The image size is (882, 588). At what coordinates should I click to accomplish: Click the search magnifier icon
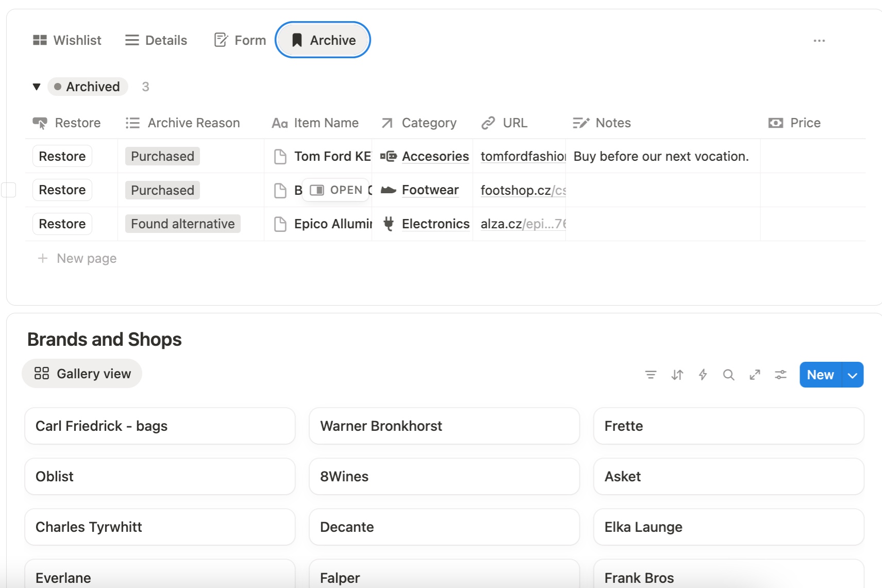728,375
